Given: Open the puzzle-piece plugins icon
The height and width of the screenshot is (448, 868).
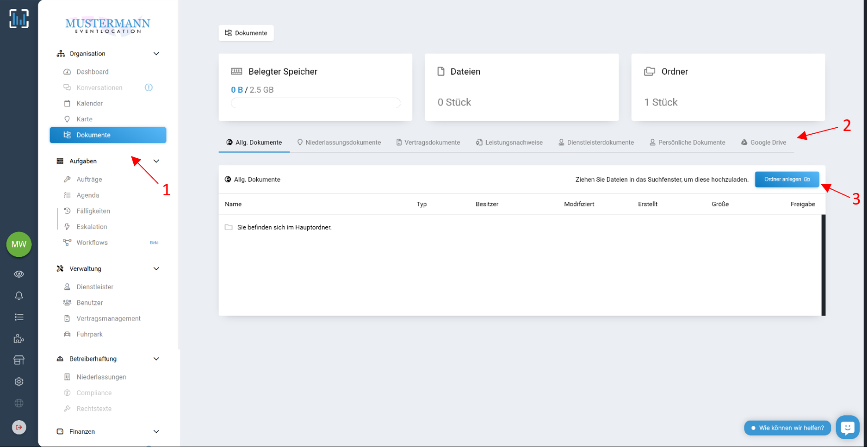Looking at the screenshot, I should (19, 339).
